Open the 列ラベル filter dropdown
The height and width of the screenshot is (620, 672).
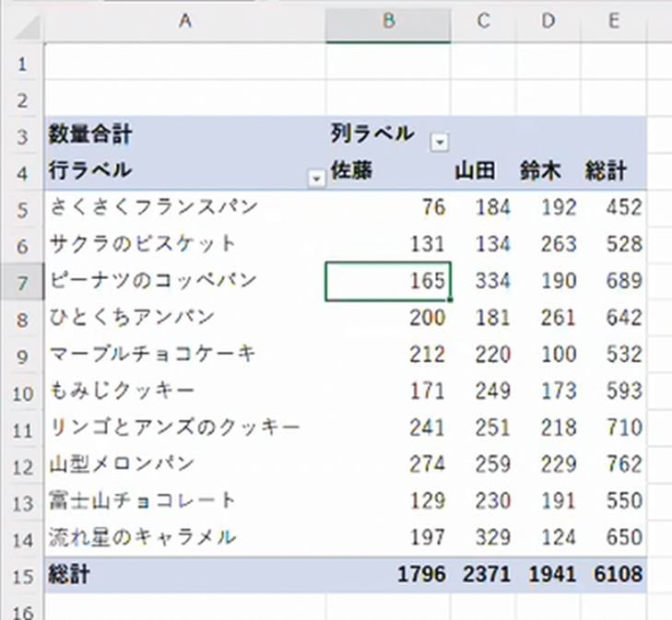[440, 142]
